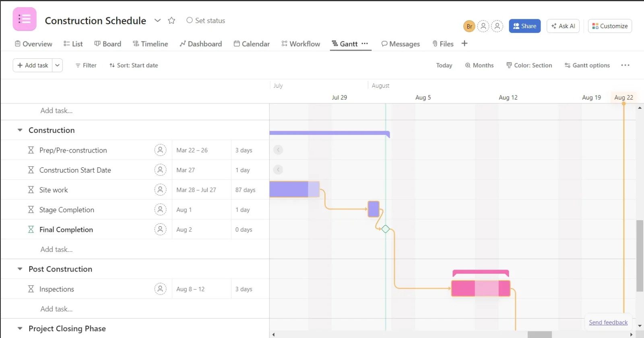Screen dimensions: 644x338
Task: Click jump-to-bar arrow in Prep/Pre-construction row
Action: (278, 150)
